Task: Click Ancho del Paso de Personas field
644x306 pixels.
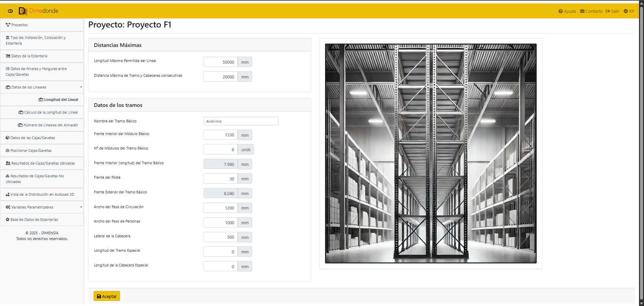Action: click(x=221, y=223)
